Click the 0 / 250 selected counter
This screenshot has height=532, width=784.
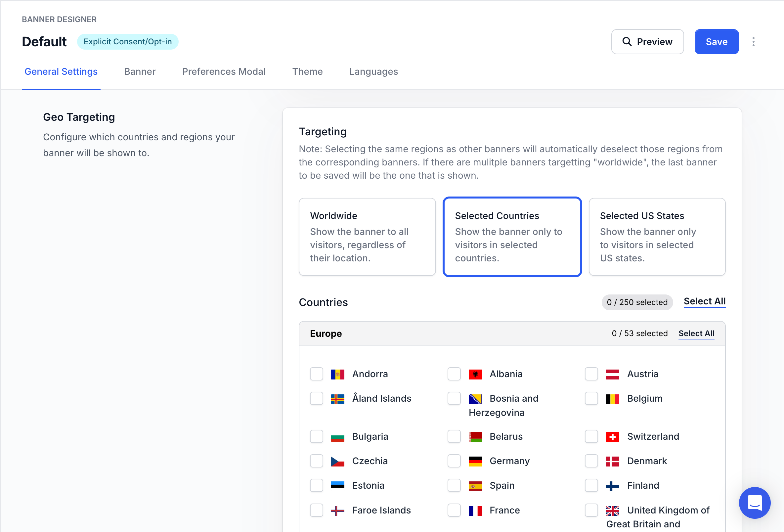[637, 302]
